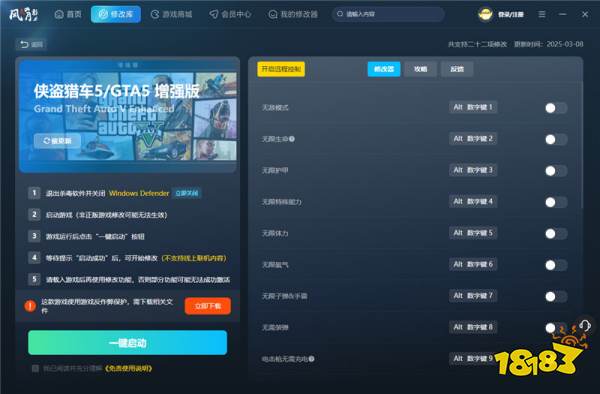Screen dimensions: 600x394
Task: Minimize the trainer window
Action: (x=562, y=14)
